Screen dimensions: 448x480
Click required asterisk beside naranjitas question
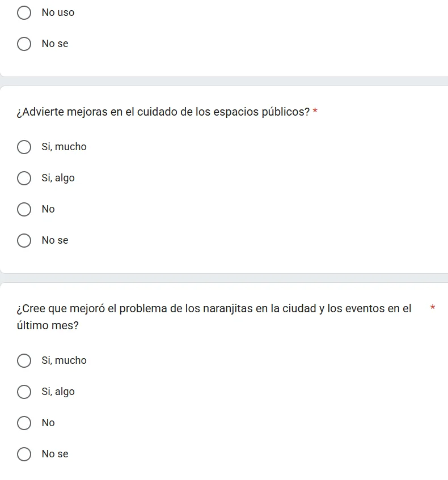click(433, 307)
